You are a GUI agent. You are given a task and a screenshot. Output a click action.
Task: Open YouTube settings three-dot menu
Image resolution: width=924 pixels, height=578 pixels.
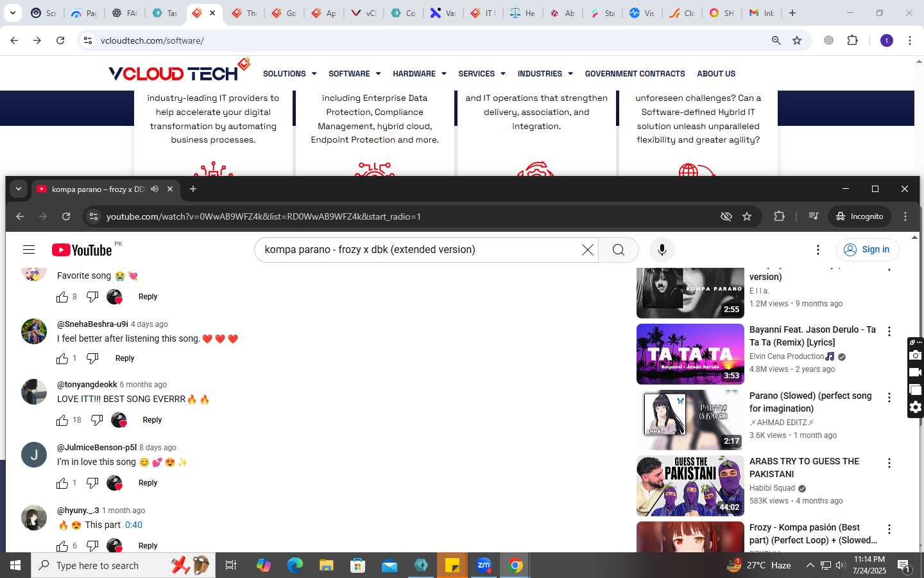tap(817, 250)
